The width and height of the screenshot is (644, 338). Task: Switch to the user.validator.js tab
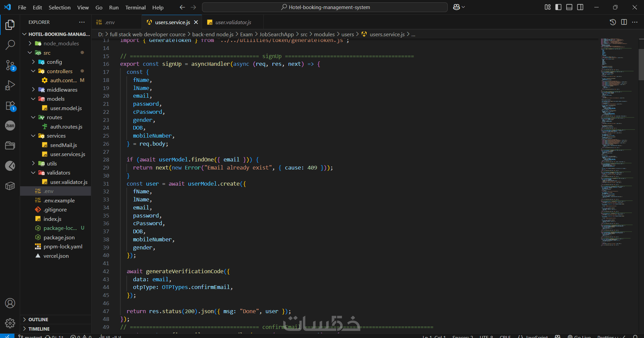point(233,22)
